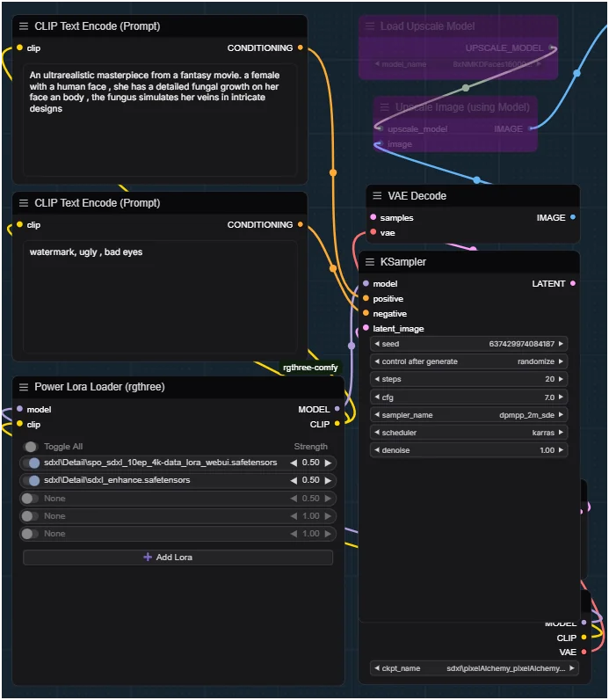Enable the None lora toggle with 0.50 strength

31,499
